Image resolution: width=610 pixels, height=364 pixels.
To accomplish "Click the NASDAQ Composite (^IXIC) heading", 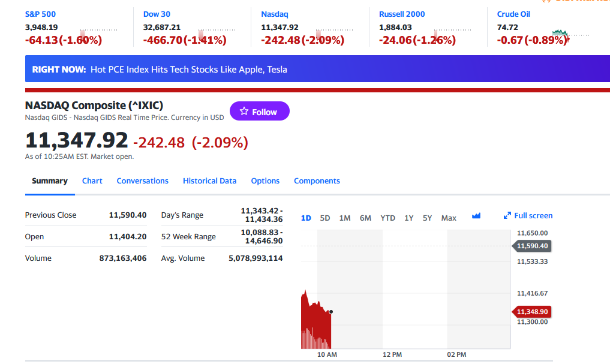I will click(x=94, y=106).
